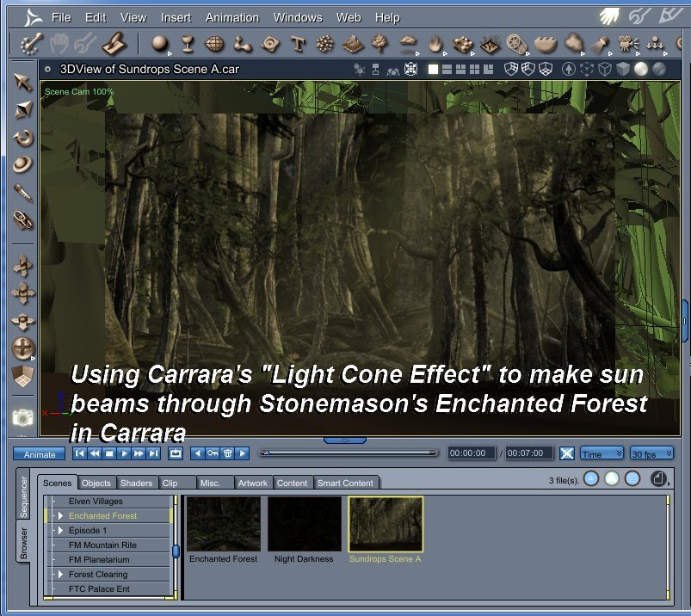Expand the Episode 1 folder
The width and height of the screenshot is (691, 616).
61,530
